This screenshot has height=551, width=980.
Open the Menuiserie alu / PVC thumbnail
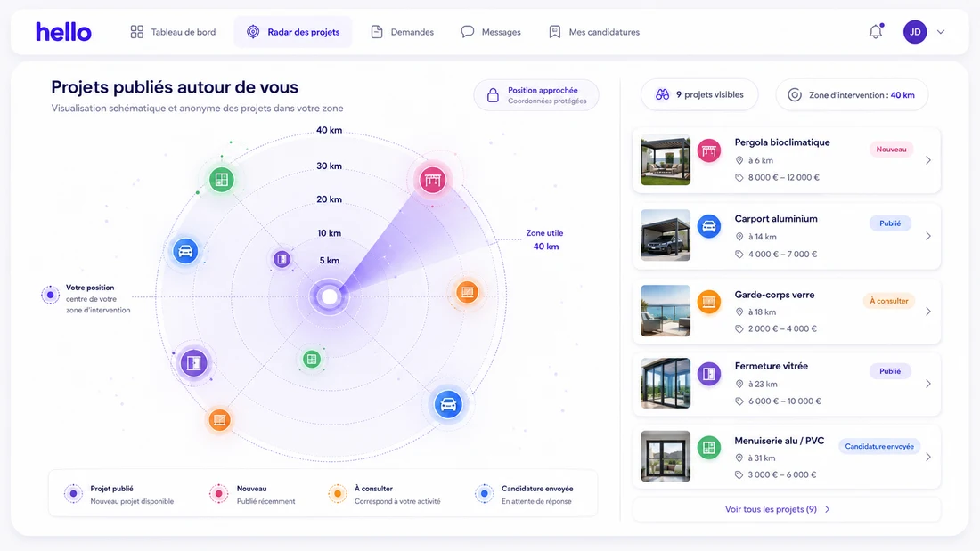click(x=666, y=456)
